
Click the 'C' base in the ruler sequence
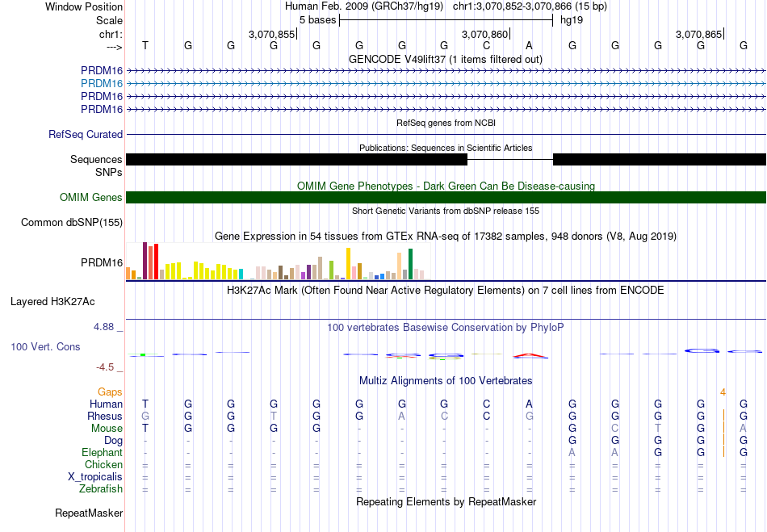486,45
